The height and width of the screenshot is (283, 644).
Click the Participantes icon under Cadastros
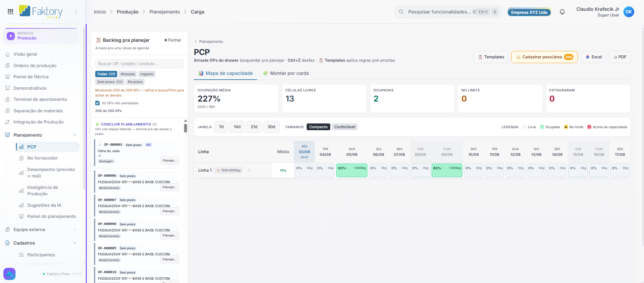21,255
